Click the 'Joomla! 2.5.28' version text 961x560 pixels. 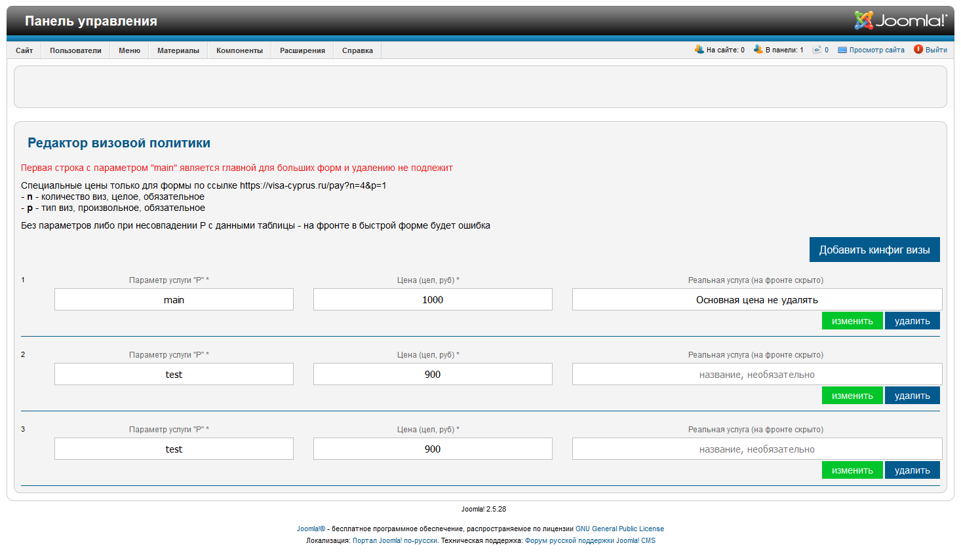pyautogui.click(x=484, y=509)
